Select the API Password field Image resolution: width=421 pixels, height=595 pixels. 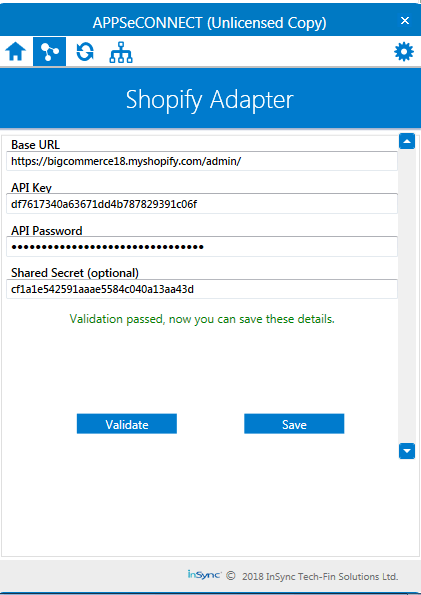click(202, 247)
